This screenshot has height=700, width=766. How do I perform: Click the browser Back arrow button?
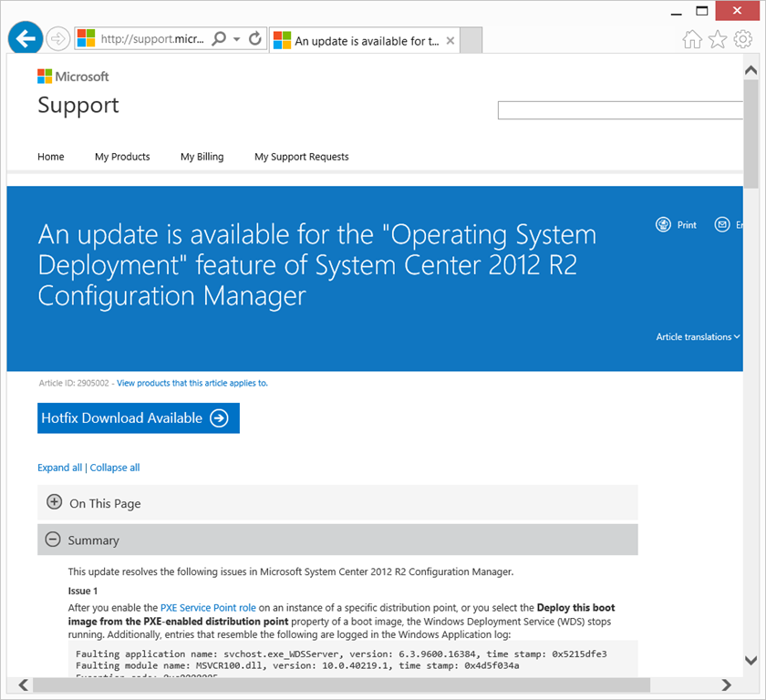pyautogui.click(x=26, y=38)
